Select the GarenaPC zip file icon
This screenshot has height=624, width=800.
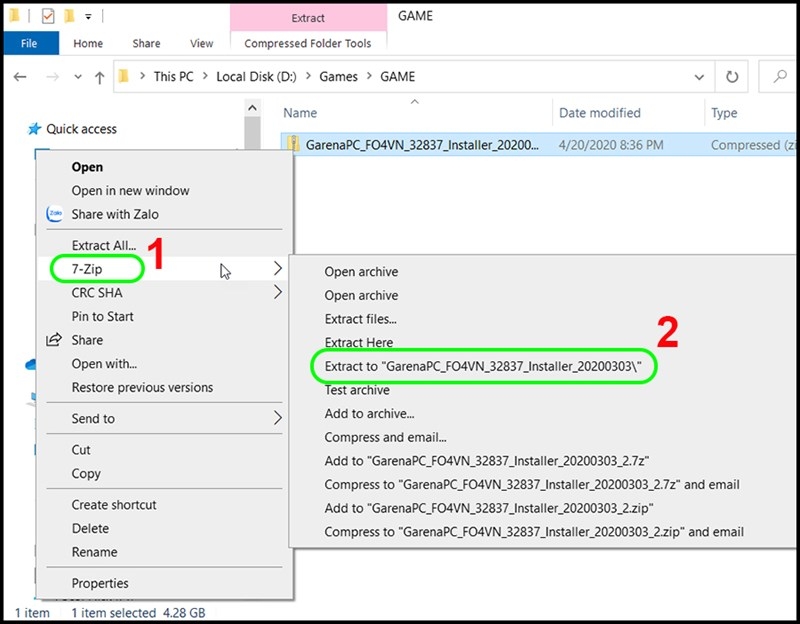tap(293, 144)
